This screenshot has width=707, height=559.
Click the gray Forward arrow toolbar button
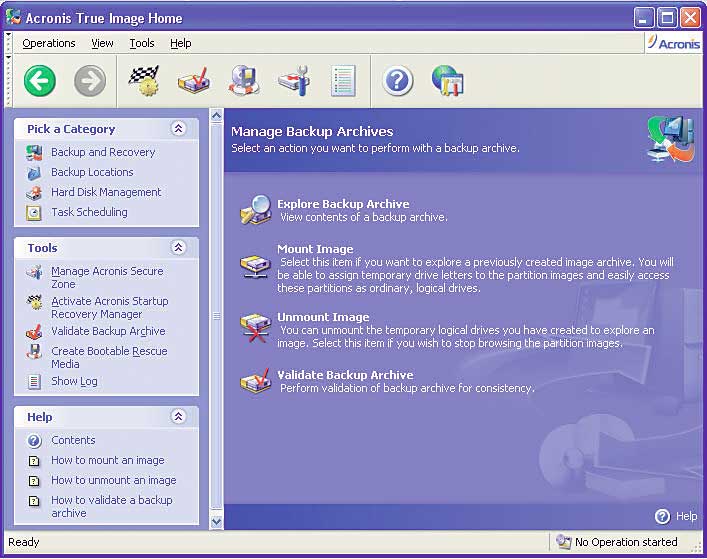(x=90, y=81)
